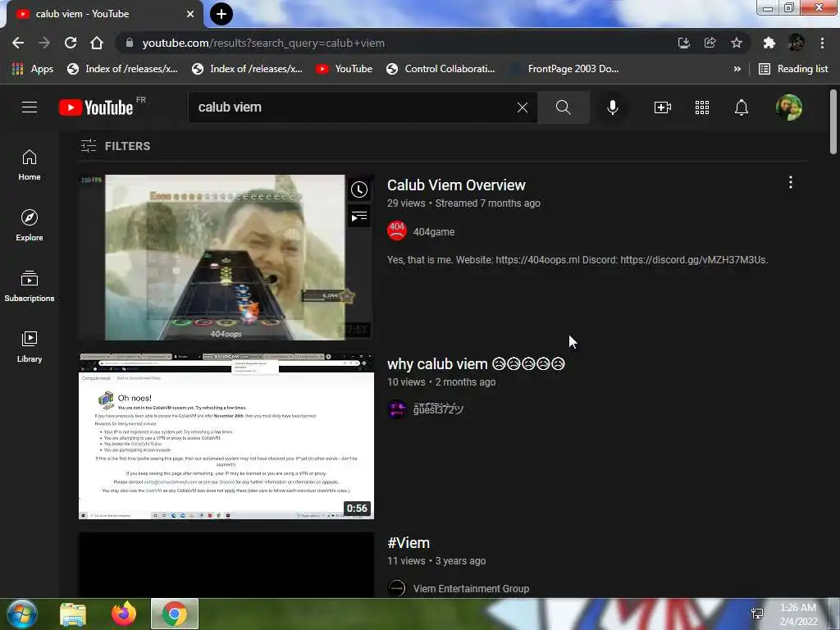Open the Chrome three-dot menu
Screen dimensions: 840x630
[x=822, y=43]
